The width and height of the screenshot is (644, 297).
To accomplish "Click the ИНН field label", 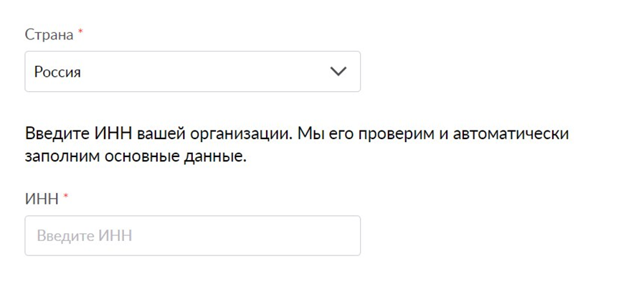I will click(x=42, y=199).
